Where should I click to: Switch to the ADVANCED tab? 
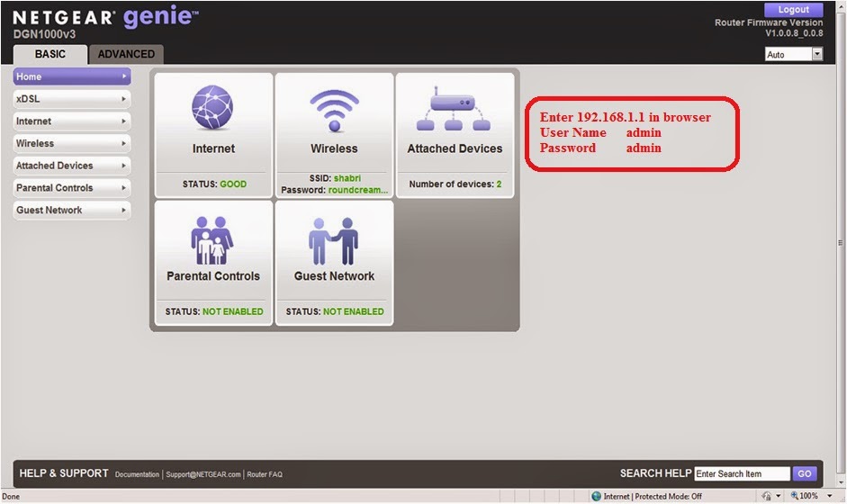[x=126, y=54]
